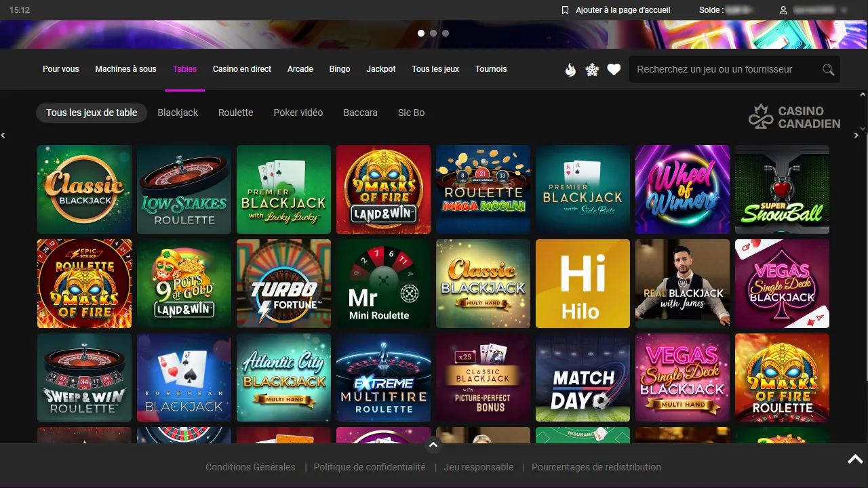Launch the 9 Masks of Fire Roulette game

782,378
